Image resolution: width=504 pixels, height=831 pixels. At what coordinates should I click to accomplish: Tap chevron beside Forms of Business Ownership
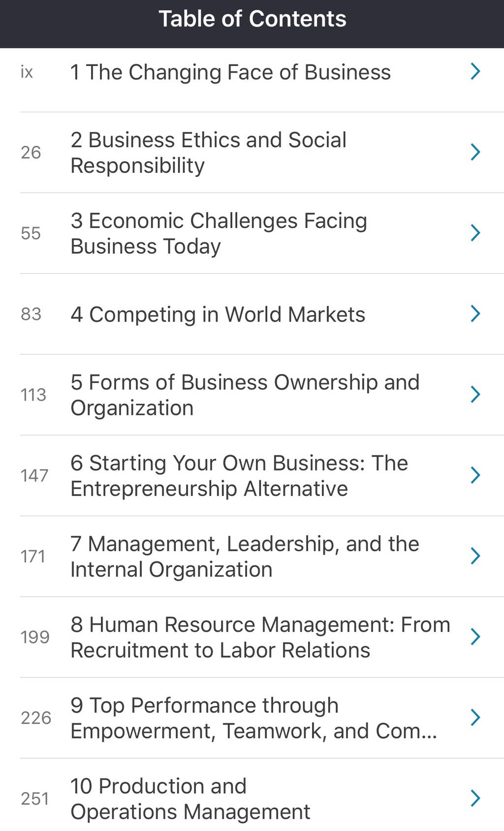click(475, 395)
